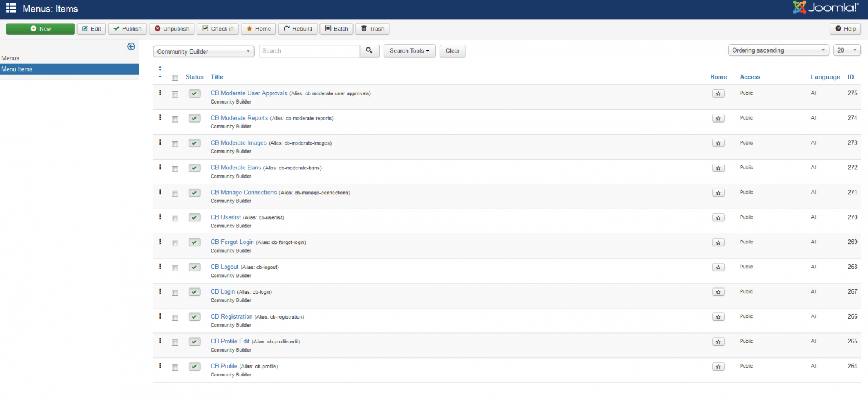
Task: Set CB Profile as home star
Action: tap(718, 367)
